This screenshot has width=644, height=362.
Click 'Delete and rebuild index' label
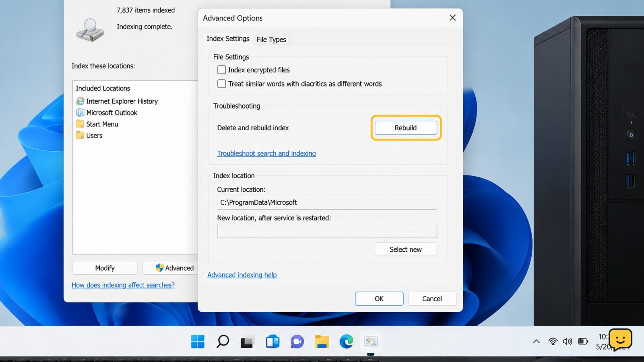pos(253,128)
